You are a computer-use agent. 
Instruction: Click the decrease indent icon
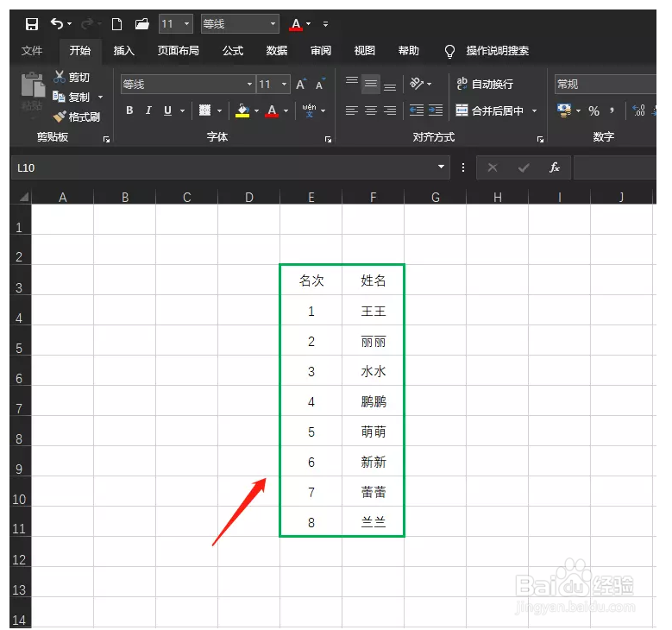click(417, 110)
